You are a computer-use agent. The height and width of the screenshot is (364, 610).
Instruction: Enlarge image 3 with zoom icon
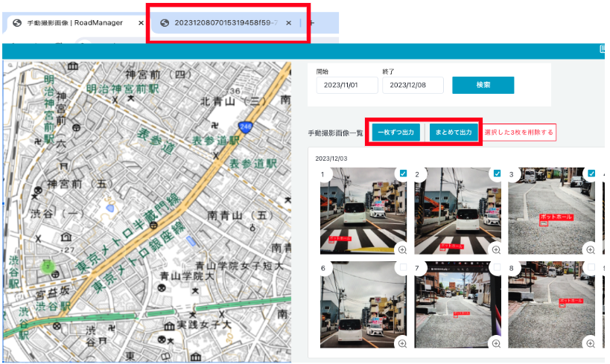point(590,249)
